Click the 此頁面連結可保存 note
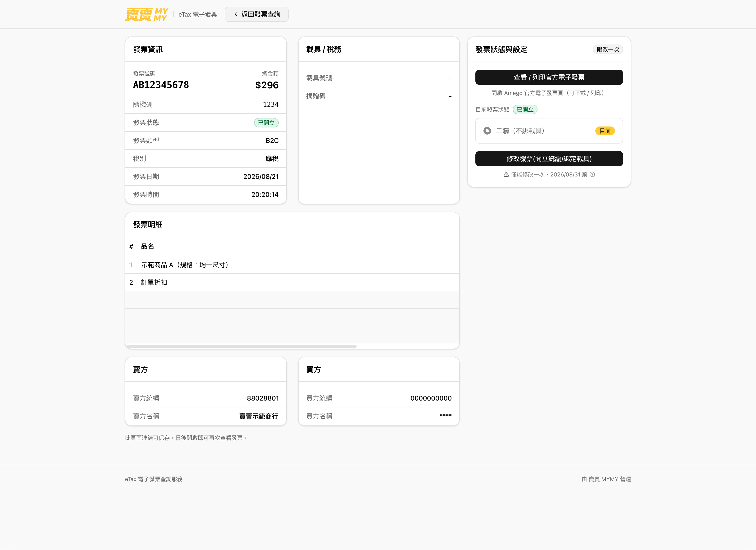 pos(186,438)
